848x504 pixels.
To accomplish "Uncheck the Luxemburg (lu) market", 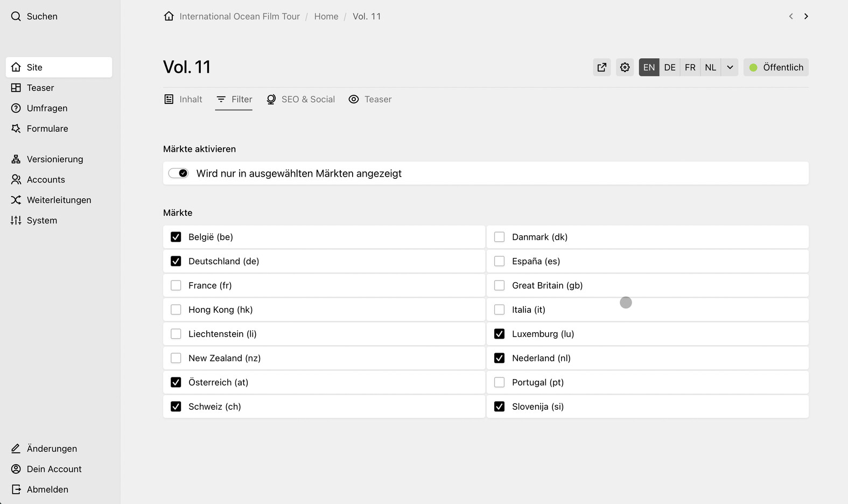I will [500, 334].
